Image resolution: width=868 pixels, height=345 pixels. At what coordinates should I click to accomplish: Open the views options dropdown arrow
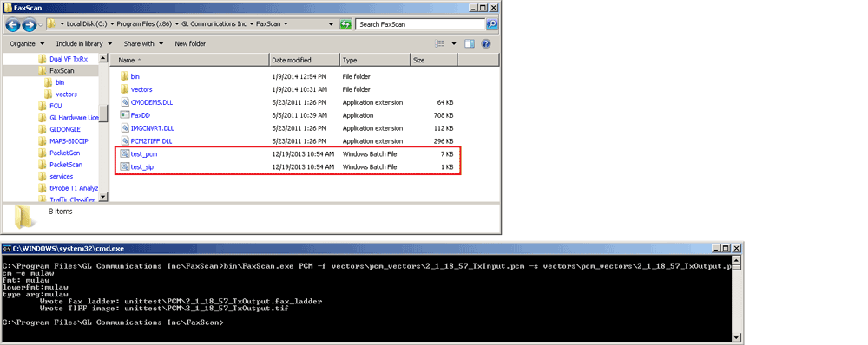click(x=454, y=43)
